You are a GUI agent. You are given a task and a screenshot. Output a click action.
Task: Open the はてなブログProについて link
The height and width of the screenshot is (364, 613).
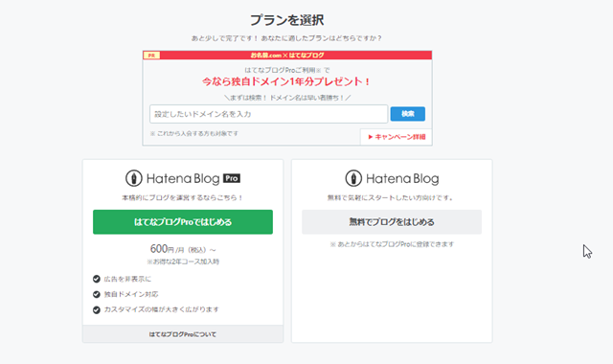[183, 334]
